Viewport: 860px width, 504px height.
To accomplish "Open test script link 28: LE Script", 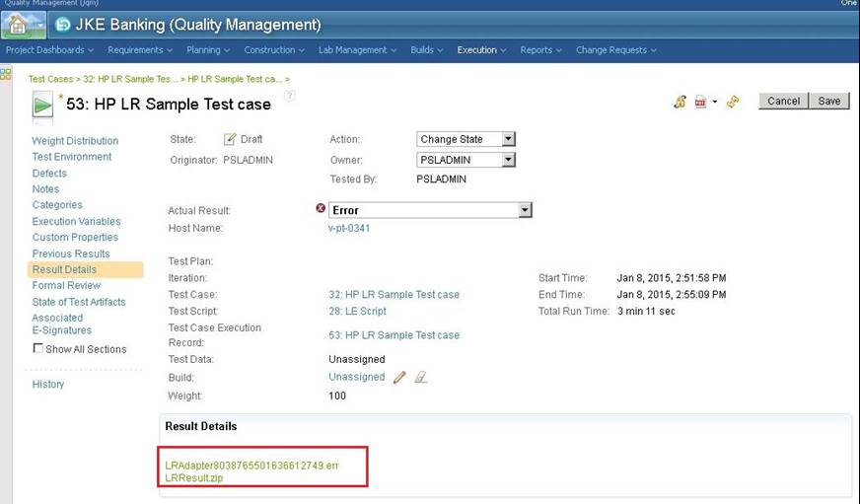I will pos(357,311).
